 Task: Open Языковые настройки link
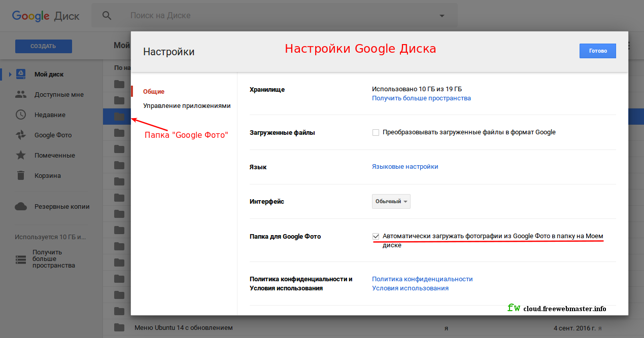tap(405, 167)
